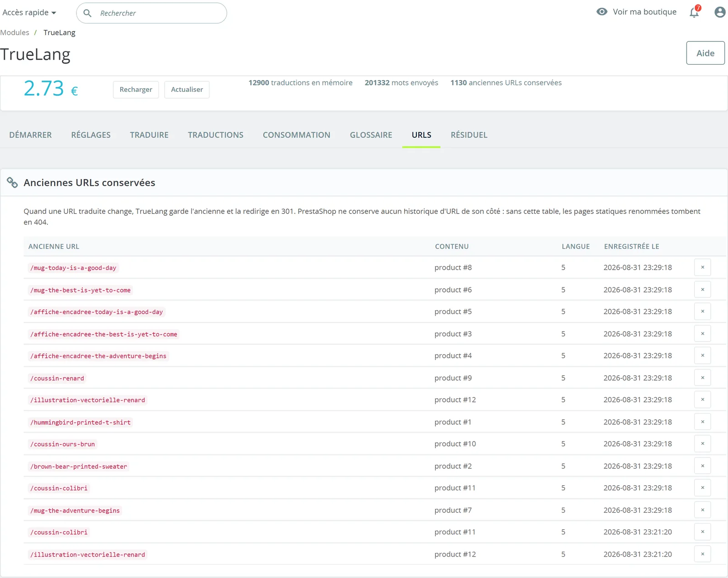Delete the /affiche-encadree-the-adventure-begins row

point(703,356)
